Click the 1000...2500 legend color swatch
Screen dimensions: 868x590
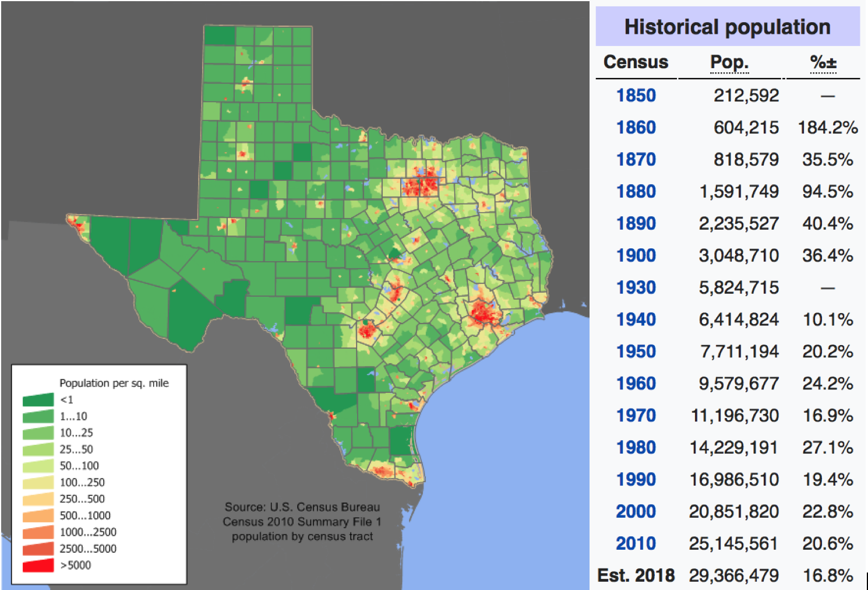point(38,532)
